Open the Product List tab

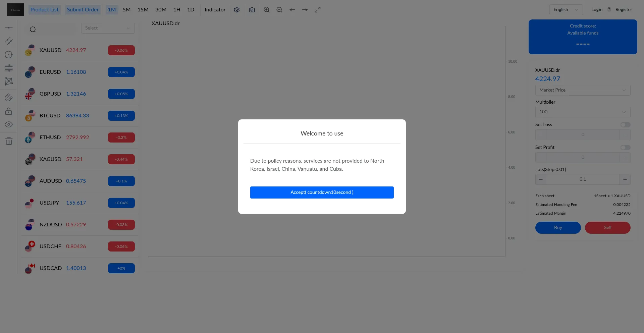(44, 10)
